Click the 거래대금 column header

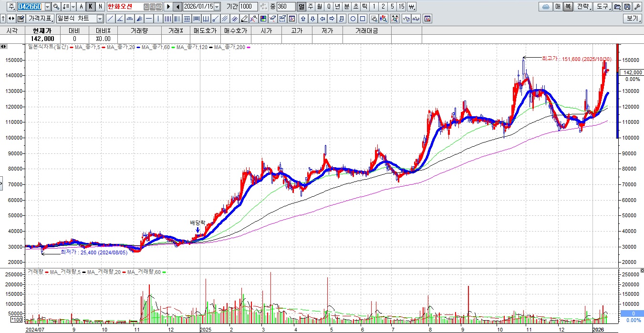point(366,30)
